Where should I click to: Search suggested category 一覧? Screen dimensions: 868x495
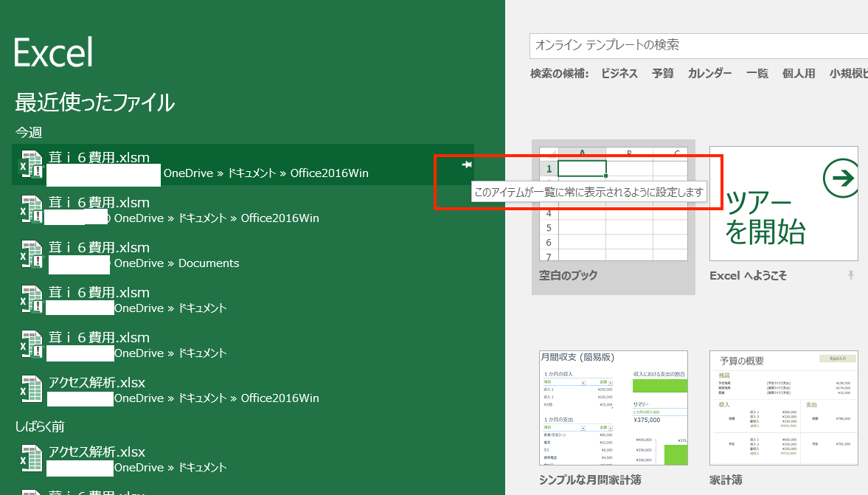[x=757, y=74]
